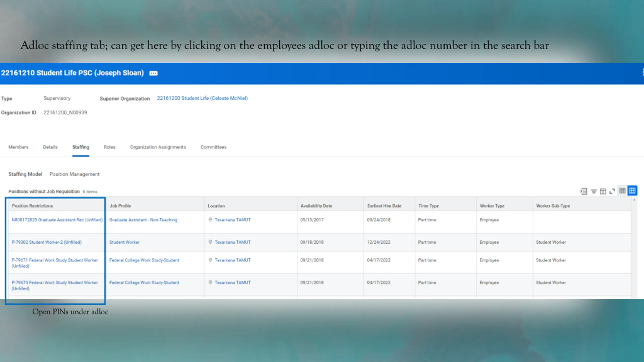
Task: Click Federal College Work Study-Student job profile for P-79671
Action: pyautogui.click(x=144, y=260)
